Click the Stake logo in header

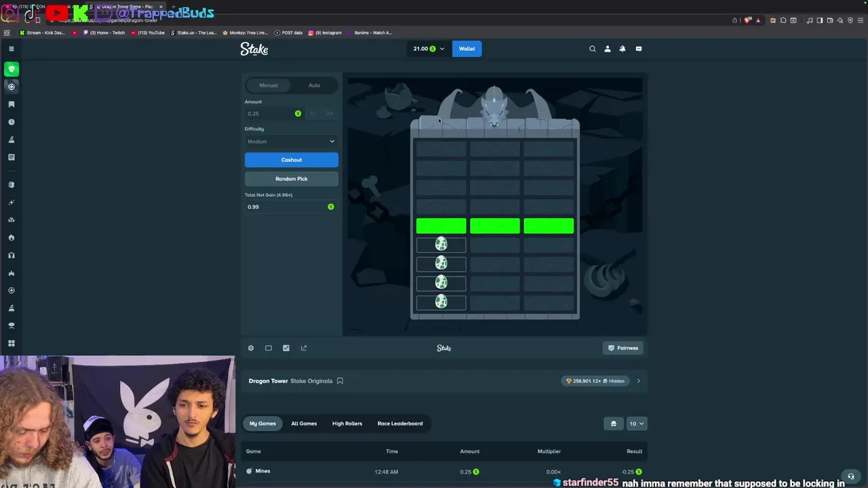pyautogui.click(x=254, y=49)
